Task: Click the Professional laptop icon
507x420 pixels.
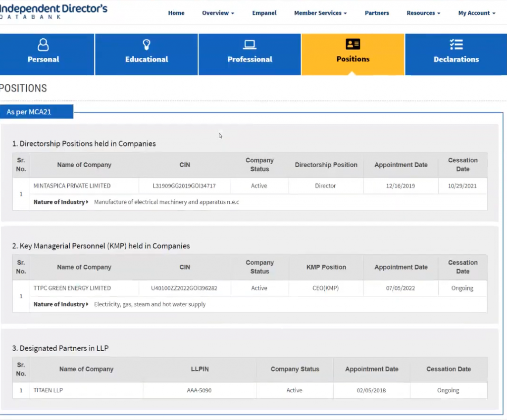Action: point(250,45)
